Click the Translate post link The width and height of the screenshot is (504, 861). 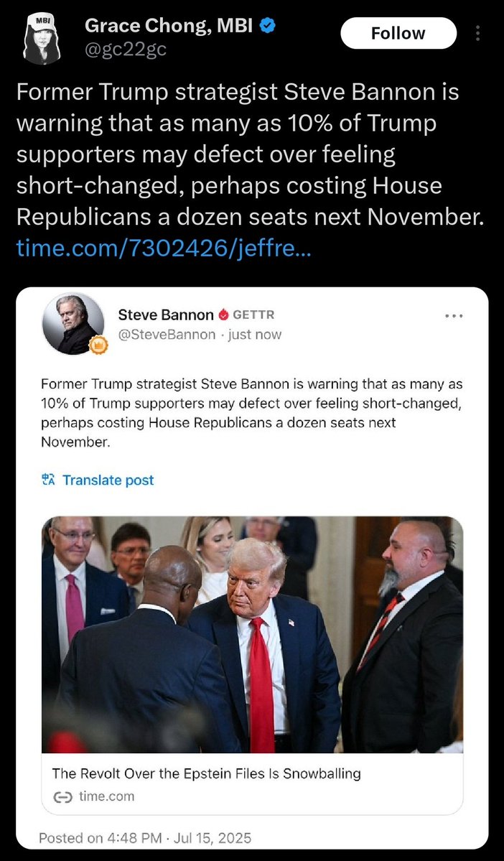tap(108, 480)
